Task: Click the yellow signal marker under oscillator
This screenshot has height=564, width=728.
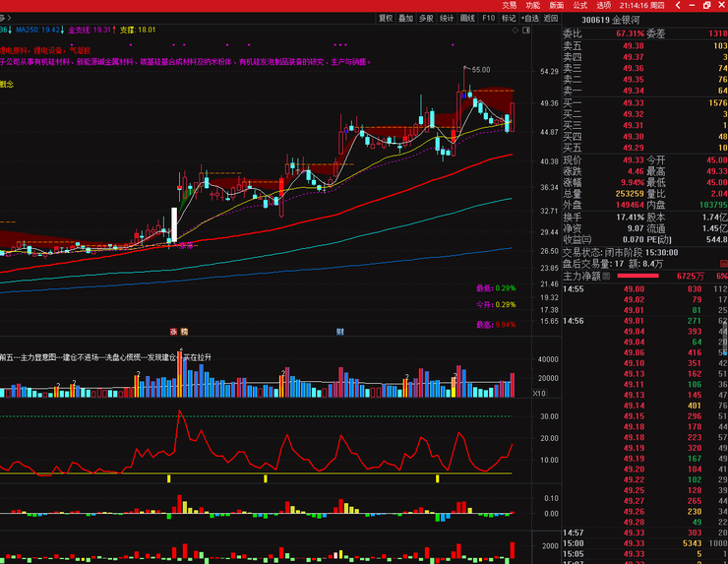Action: [x=168, y=478]
